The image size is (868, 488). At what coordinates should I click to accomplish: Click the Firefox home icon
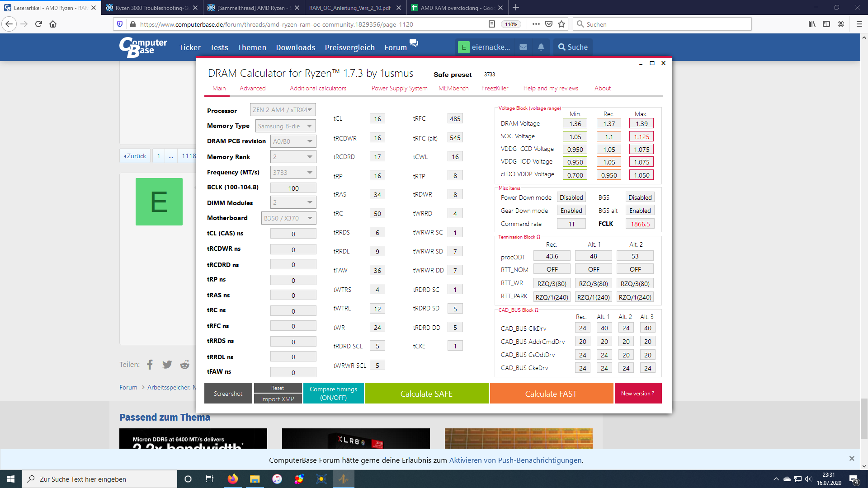click(53, 24)
